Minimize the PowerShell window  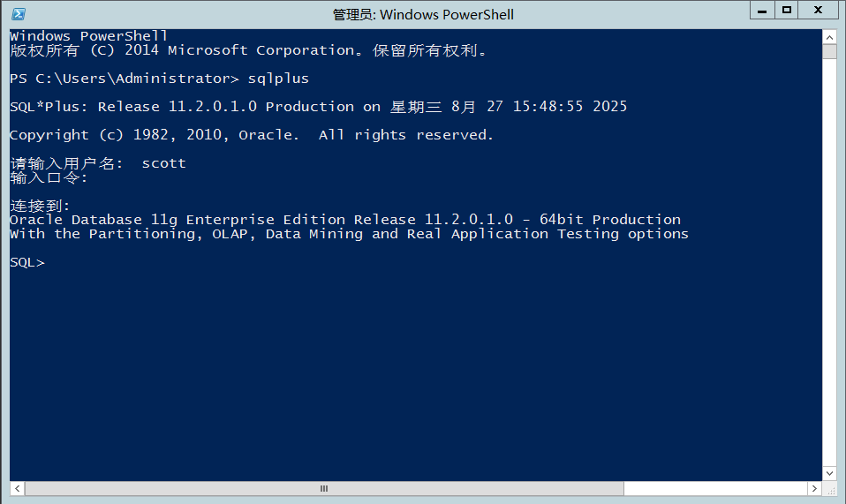(762, 11)
